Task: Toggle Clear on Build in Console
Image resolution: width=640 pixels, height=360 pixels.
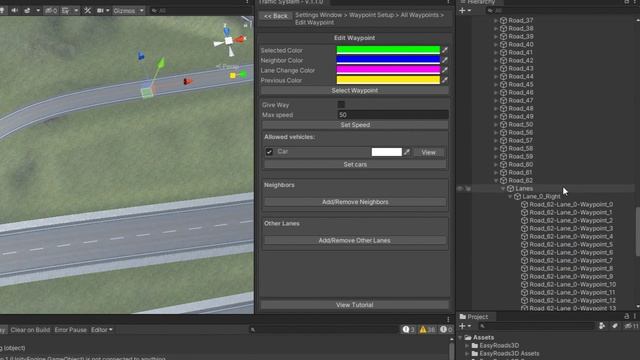Action: tap(30, 330)
